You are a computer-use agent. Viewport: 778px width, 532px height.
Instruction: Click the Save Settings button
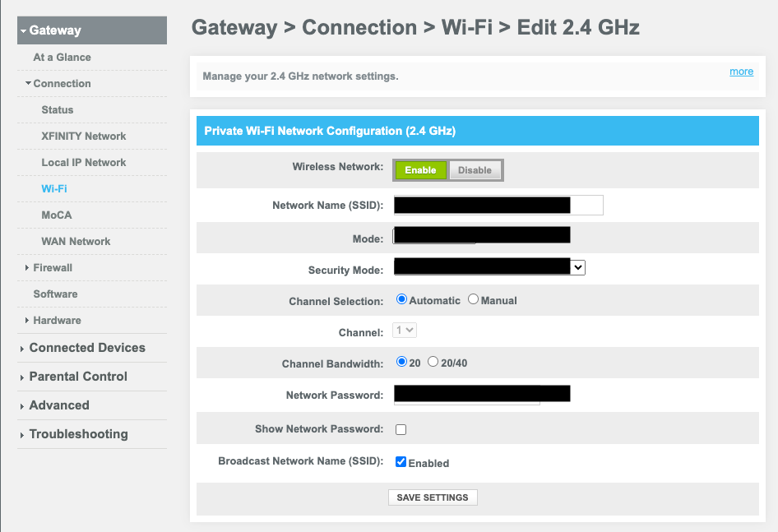coord(433,497)
